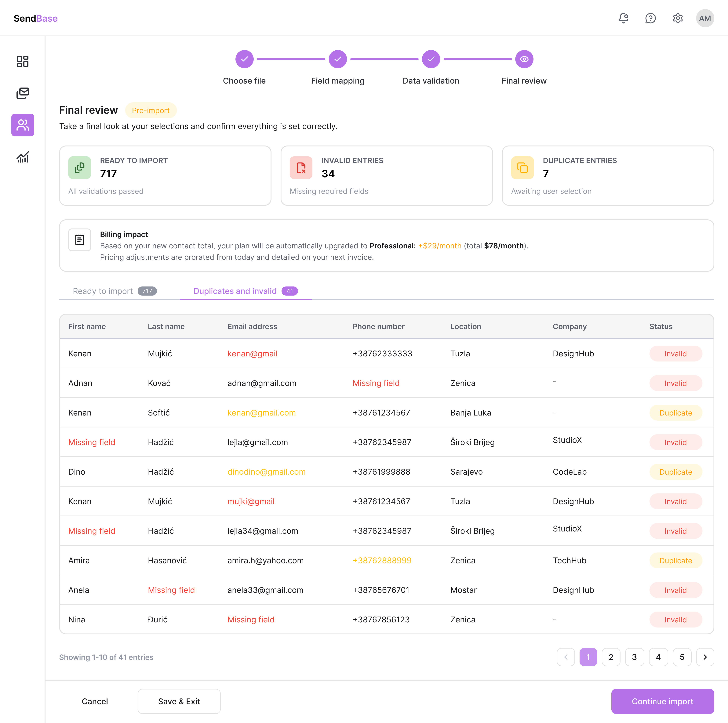This screenshot has height=723, width=728.
Task: Click the Cancel button
Action: pyautogui.click(x=95, y=702)
